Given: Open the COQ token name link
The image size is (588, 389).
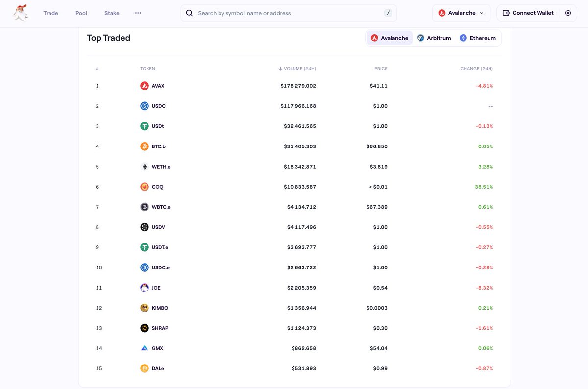Looking at the screenshot, I should pos(158,187).
